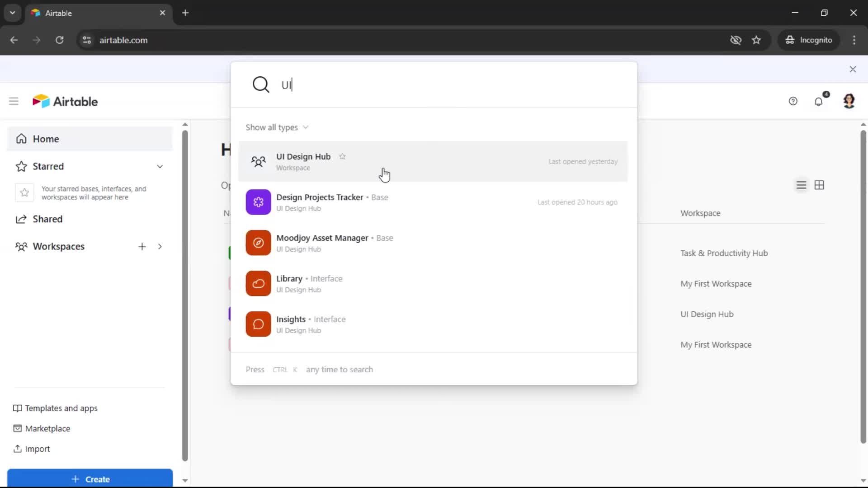This screenshot has width=868, height=488.
Task: Add a new workspace with plus icon
Action: click(142, 246)
